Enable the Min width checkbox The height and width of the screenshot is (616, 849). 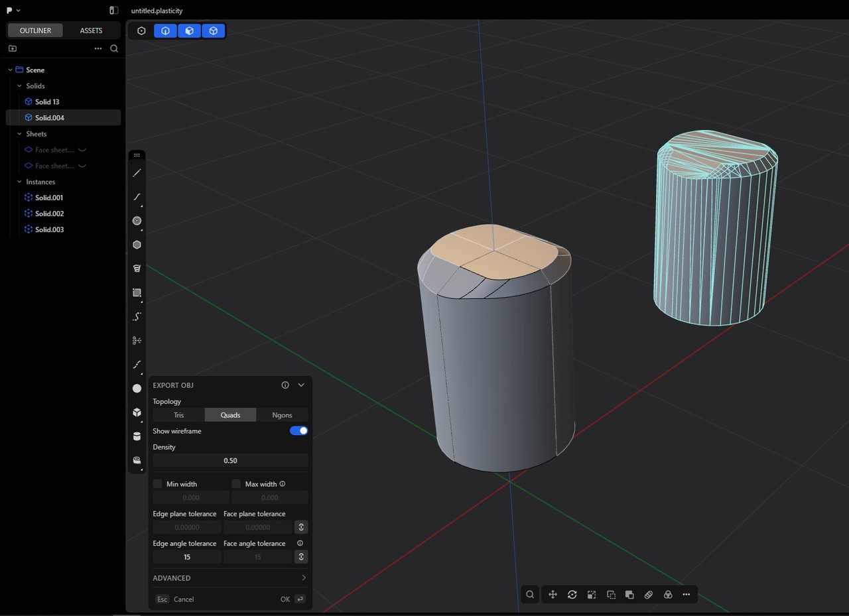(157, 484)
